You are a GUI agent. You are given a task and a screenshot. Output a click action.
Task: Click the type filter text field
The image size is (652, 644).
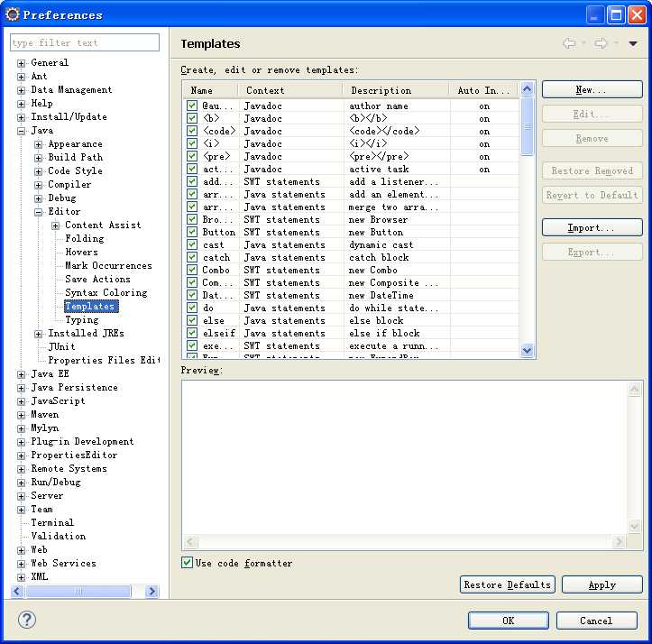pos(85,42)
